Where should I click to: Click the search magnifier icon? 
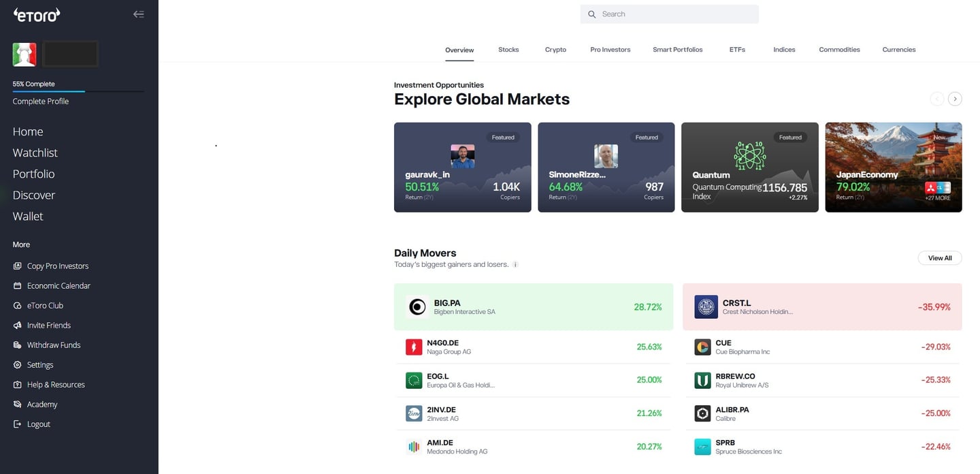(591, 14)
